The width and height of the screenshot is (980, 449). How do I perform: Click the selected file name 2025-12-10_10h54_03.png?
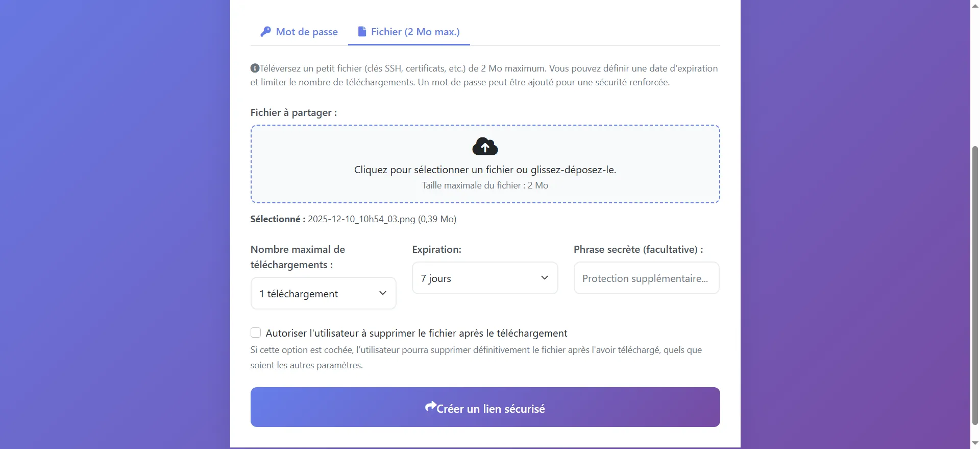point(361,219)
